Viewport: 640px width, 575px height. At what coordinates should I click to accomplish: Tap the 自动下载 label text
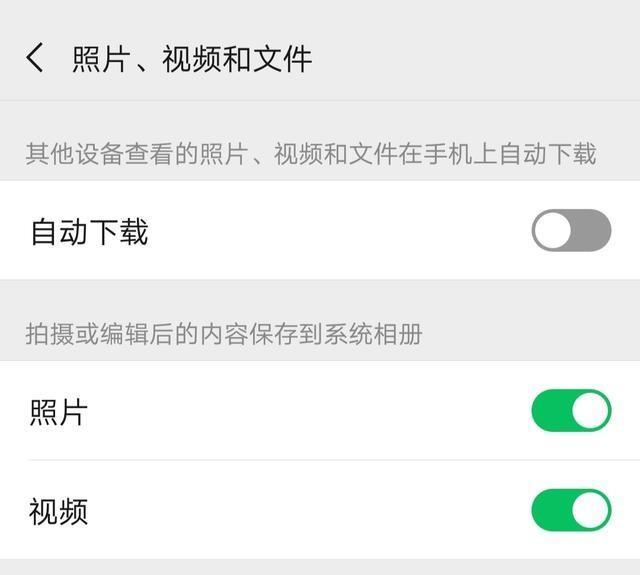click(89, 232)
